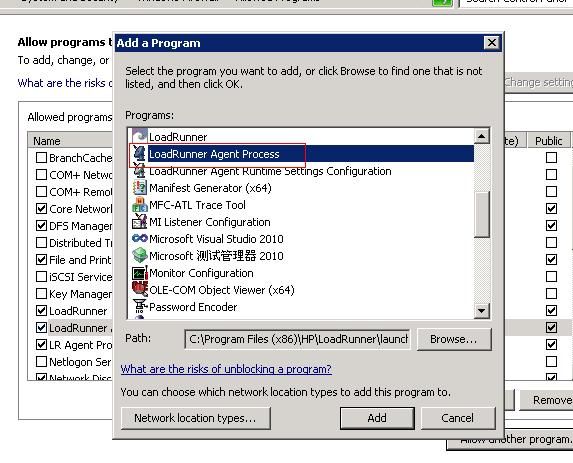Select Microsoft Visual Studio 2010 entry
Viewport: 573px width, 463px height.
click(x=216, y=239)
